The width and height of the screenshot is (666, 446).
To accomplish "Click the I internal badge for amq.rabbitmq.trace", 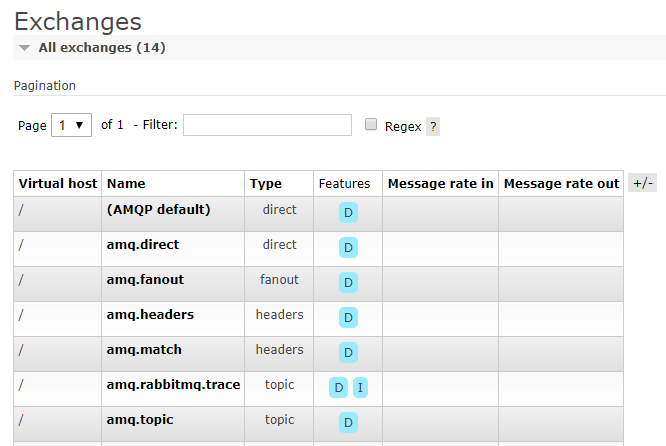I will [360, 387].
